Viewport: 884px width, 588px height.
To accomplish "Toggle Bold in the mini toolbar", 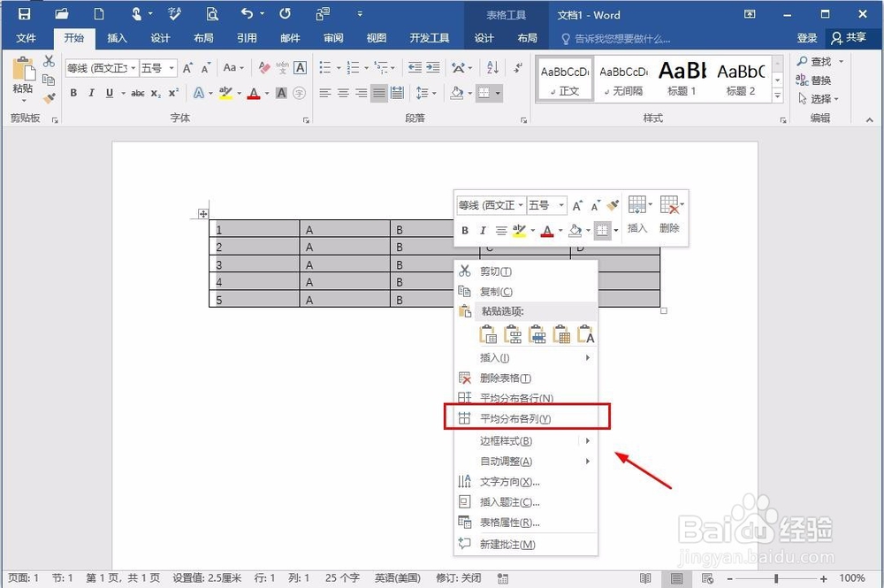I will [x=465, y=231].
